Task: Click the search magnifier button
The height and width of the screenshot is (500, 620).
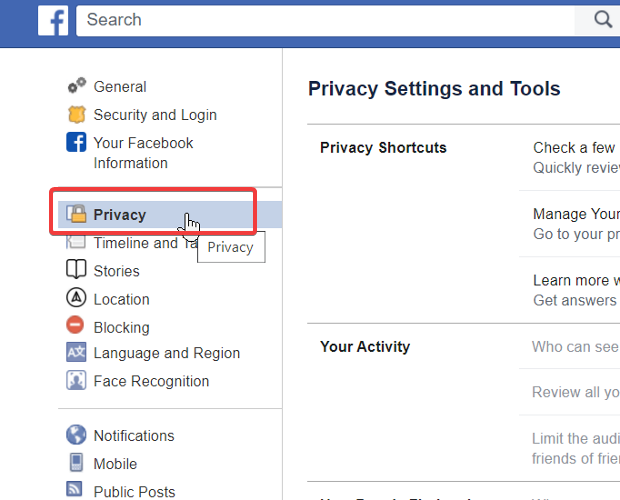Action: point(602,19)
